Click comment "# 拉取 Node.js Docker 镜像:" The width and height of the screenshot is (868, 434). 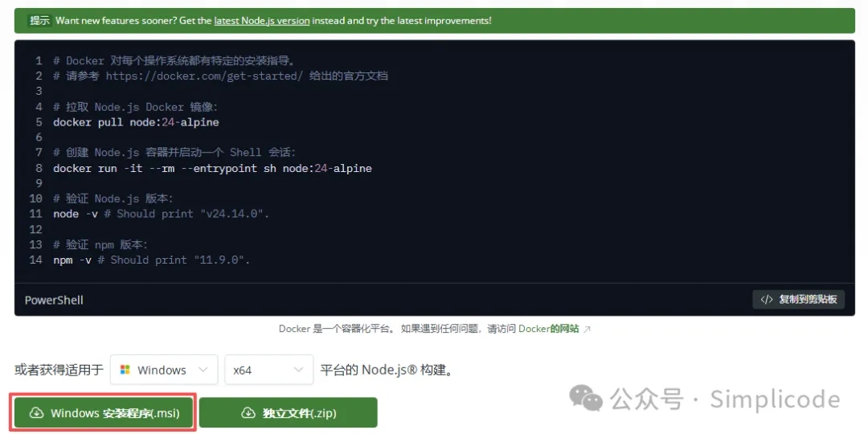point(136,107)
